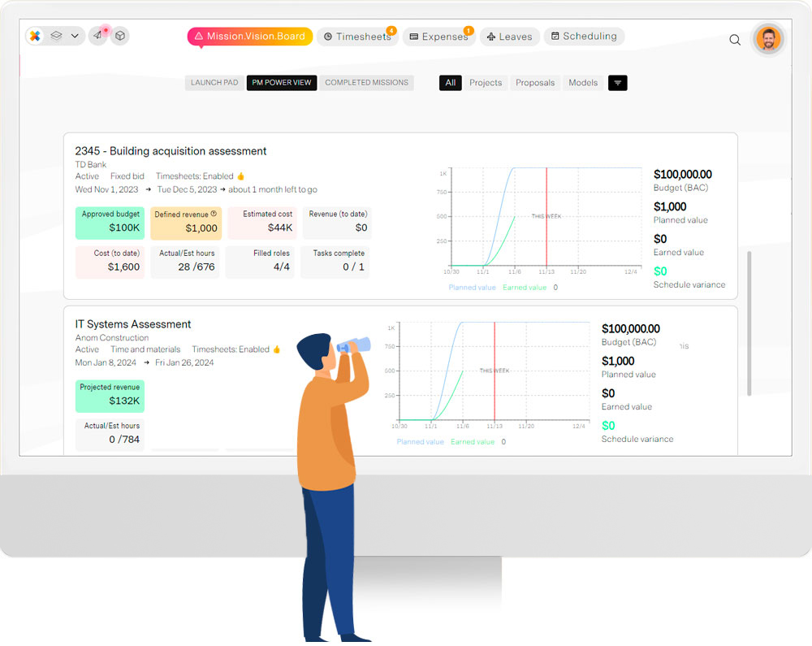
Task: Open the 3D cube icon in the toolbar
Action: (120, 36)
